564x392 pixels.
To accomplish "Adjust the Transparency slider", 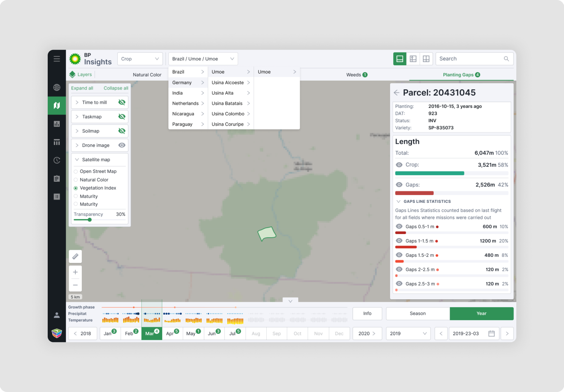I will [89, 220].
